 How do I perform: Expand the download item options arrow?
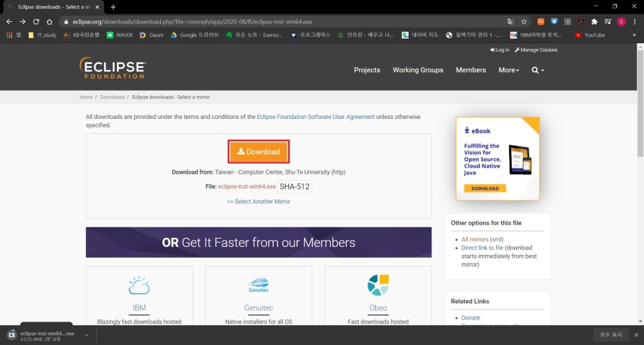[x=87, y=335]
